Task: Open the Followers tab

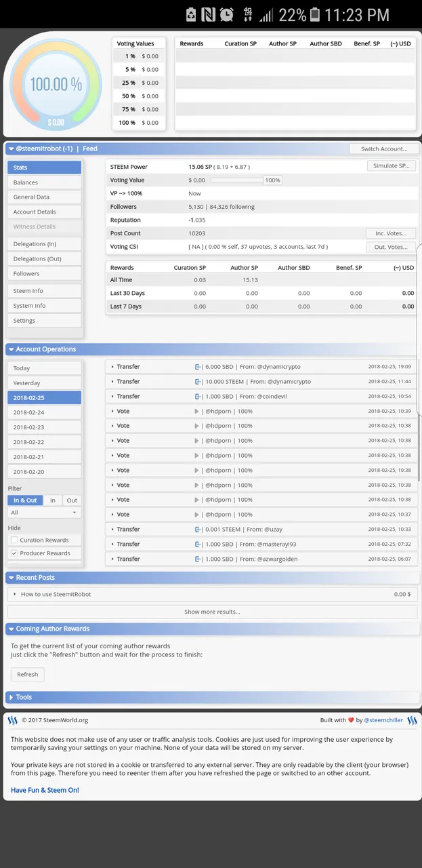Action: 44,274
